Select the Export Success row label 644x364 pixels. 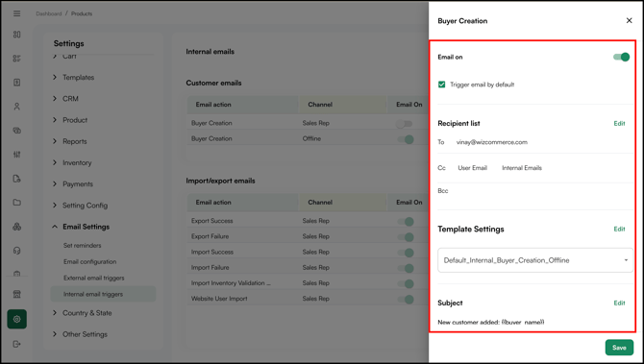click(211, 221)
